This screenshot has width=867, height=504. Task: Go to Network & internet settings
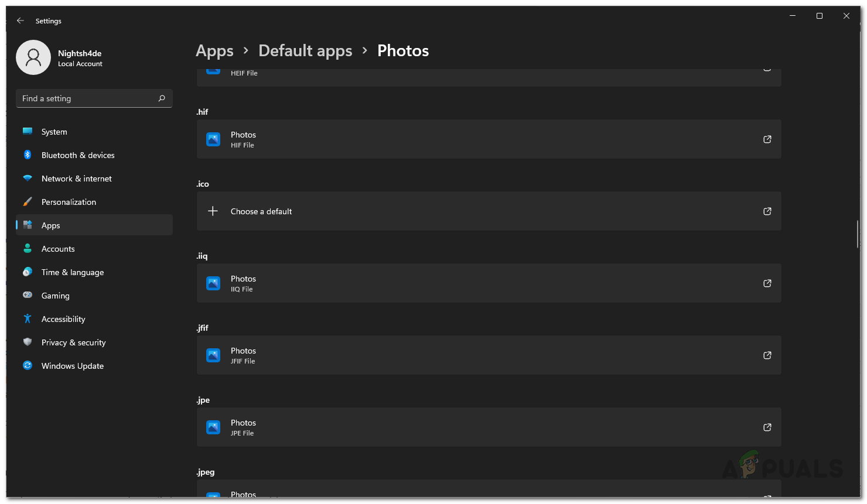(76, 179)
